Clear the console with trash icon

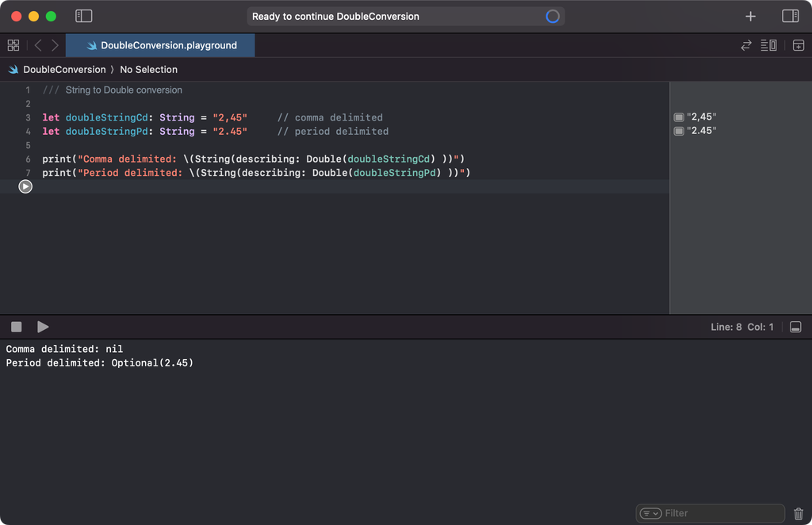pos(799,513)
